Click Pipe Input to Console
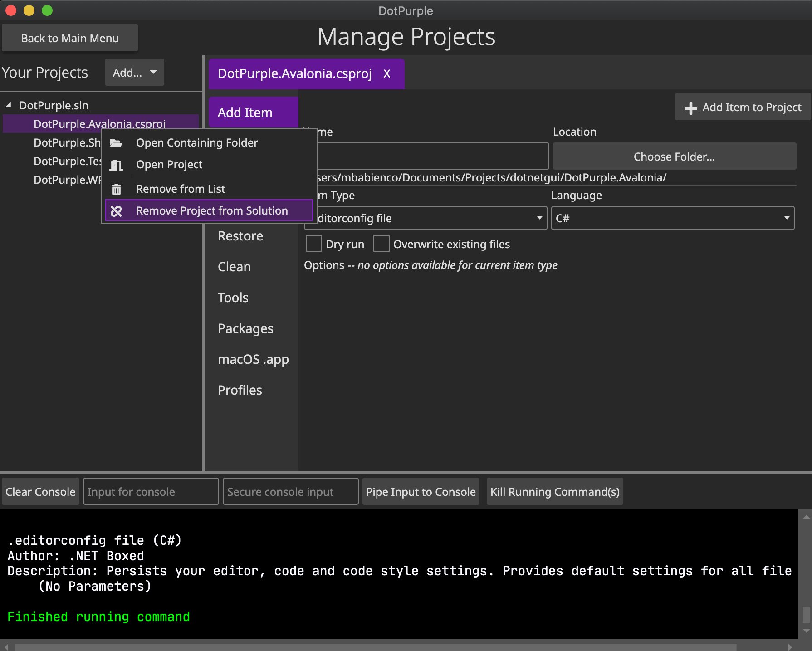The width and height of the screenshot is (812, 651). pyautogui.click(x=421, y=492)
